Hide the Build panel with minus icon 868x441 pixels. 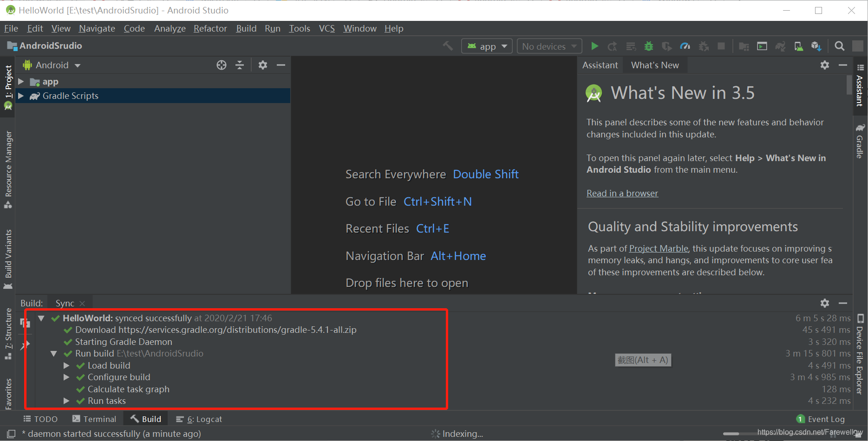point(843,303)
